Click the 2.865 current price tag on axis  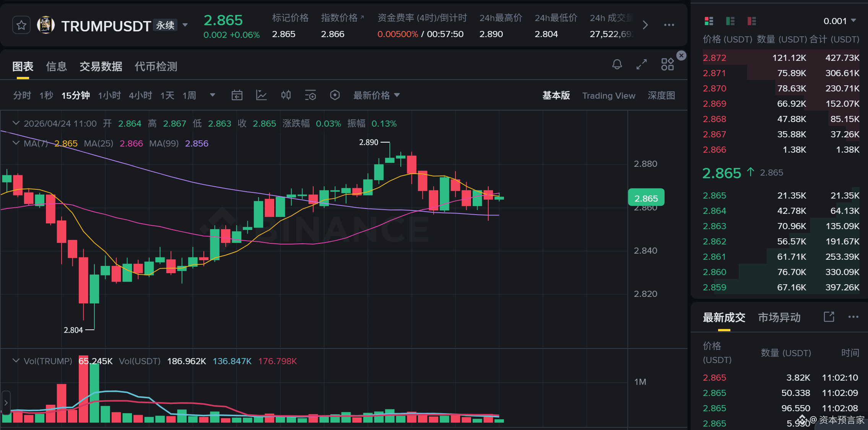646,198
